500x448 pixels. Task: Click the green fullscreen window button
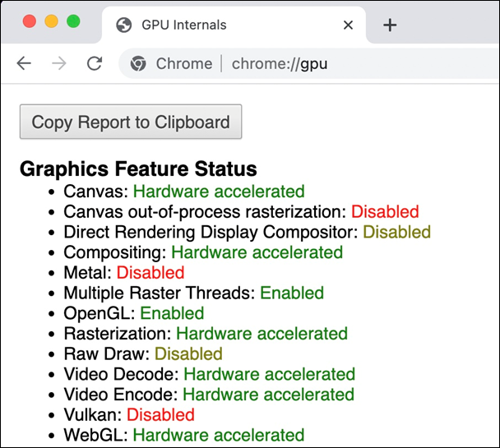(x=73, y=21)
